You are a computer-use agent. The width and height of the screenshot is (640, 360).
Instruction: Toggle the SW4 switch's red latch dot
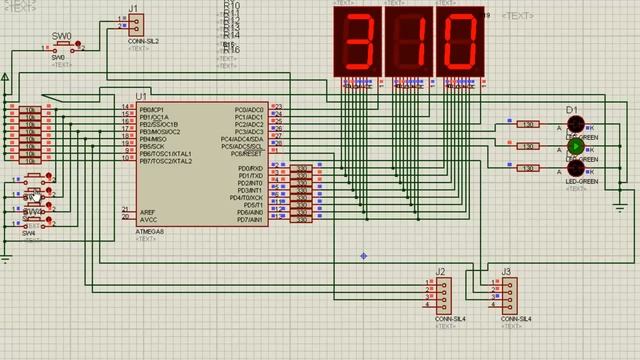coord(49,220)
